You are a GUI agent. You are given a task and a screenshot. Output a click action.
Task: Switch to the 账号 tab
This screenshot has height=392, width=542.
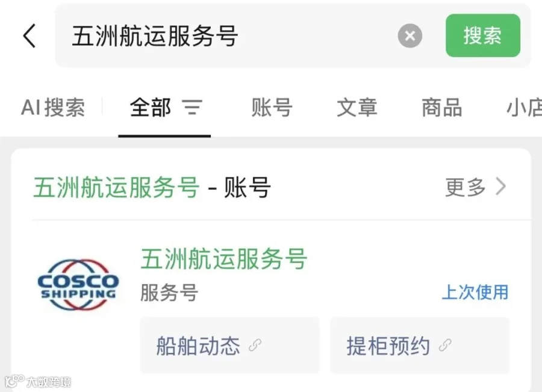tap(272, 107)
